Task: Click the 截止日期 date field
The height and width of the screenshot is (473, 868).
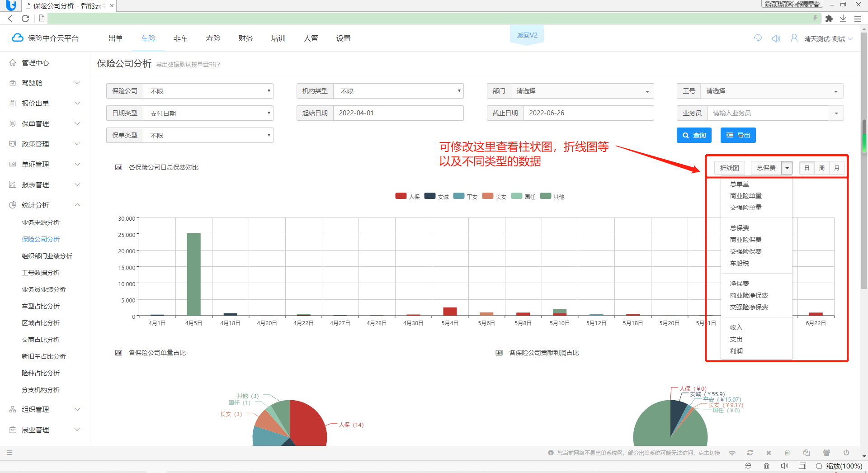Action: pyautogui.click(x=589, y=113)
